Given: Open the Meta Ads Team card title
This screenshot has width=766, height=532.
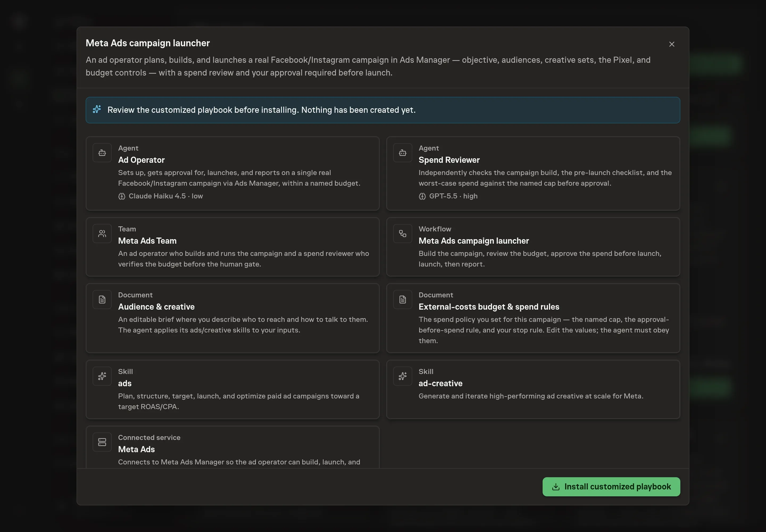Looking at the screenshot, I should [147, 241].
